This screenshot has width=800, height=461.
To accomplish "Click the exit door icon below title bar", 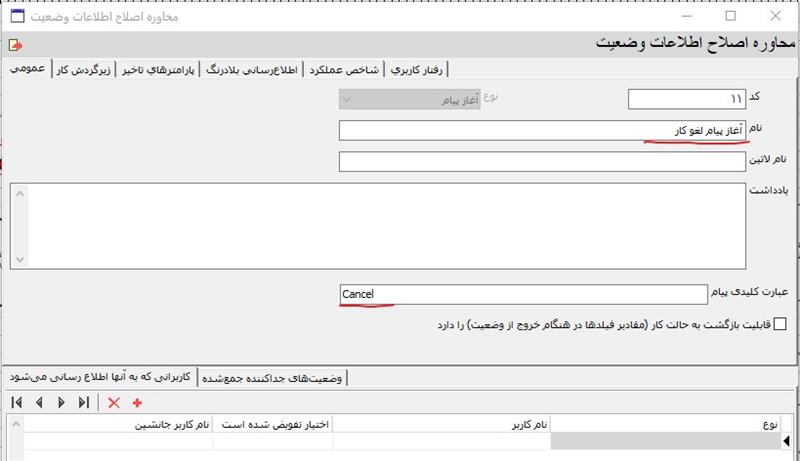I will pos(14,45).
